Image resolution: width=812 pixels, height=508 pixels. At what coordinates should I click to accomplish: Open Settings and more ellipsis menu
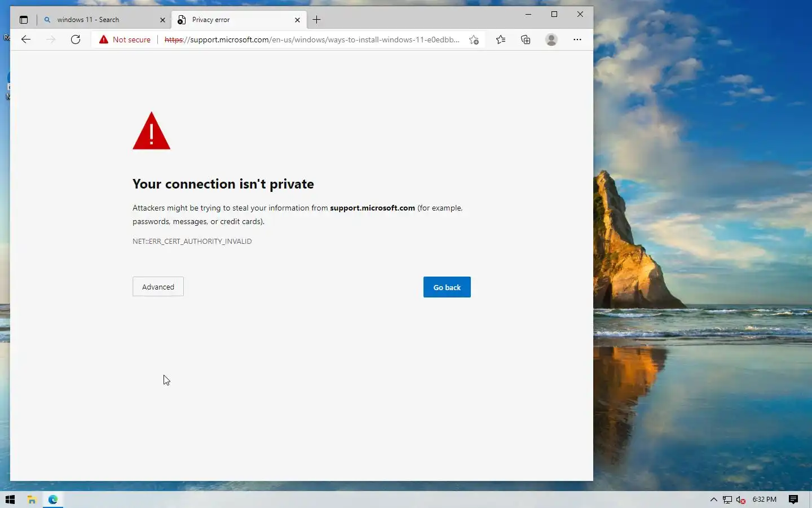click(577, 40)
